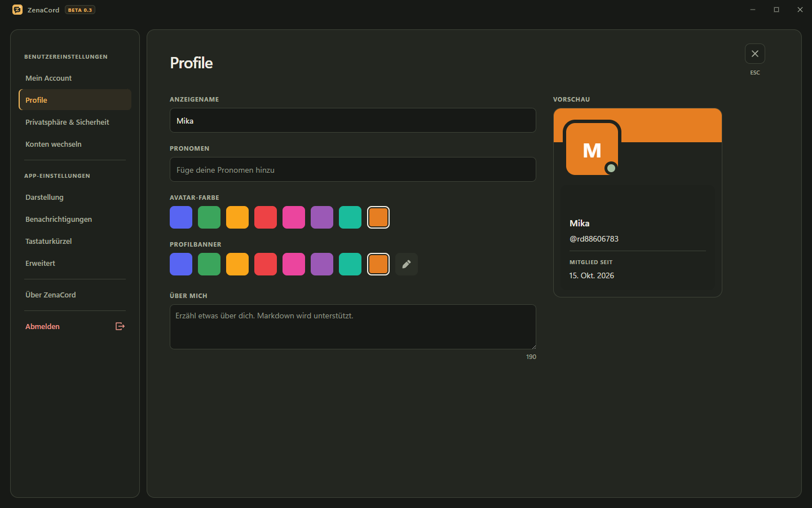Open Mein Account settings
This screenshot has width=812, height=508.
coord(75,78)
